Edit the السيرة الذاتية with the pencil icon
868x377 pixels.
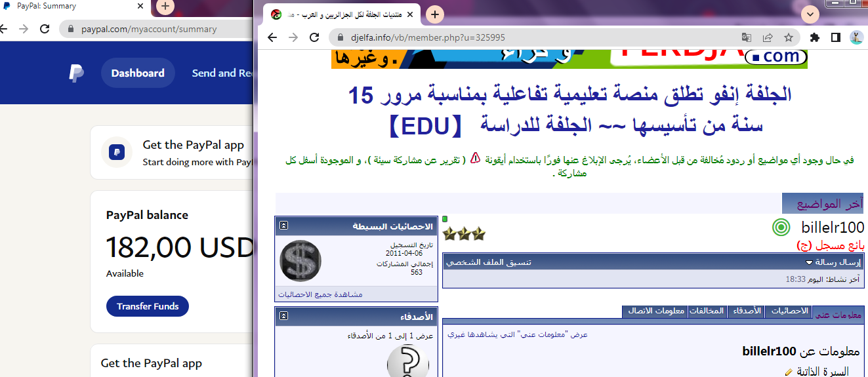(x=789, y=372)
